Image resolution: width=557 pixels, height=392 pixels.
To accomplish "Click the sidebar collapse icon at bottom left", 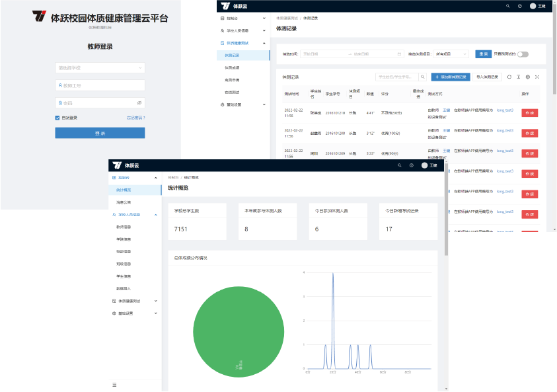I will click(114, 385).
